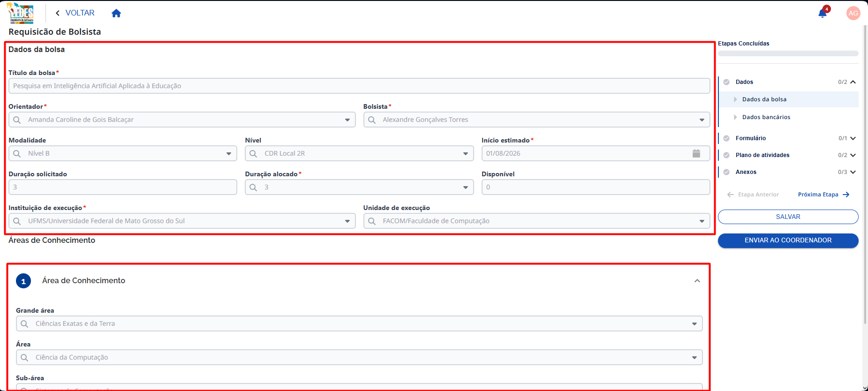Expand the Anexos step chevron

point(853,172)
